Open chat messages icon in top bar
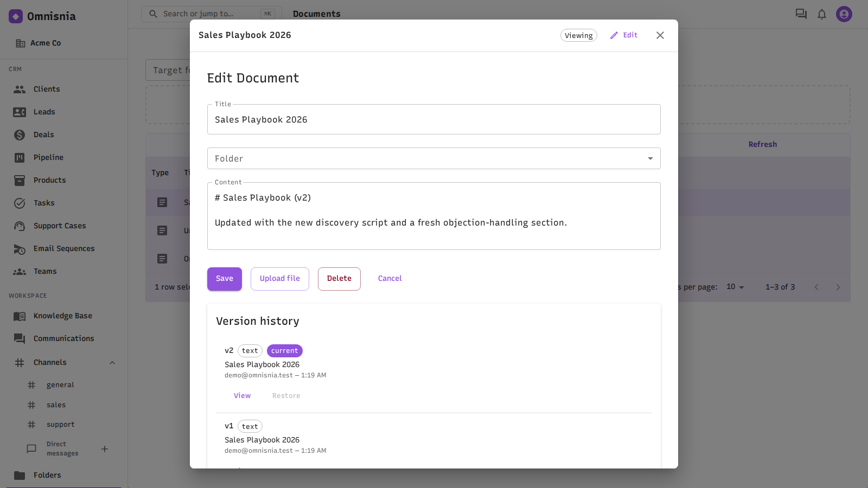Screen dimensions: 868x488 801,14
